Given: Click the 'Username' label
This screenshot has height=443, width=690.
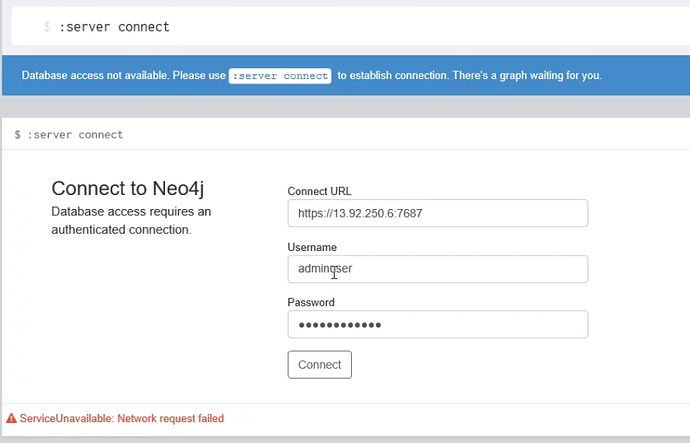Looking at the screenshot, I should tap(312, 247).
